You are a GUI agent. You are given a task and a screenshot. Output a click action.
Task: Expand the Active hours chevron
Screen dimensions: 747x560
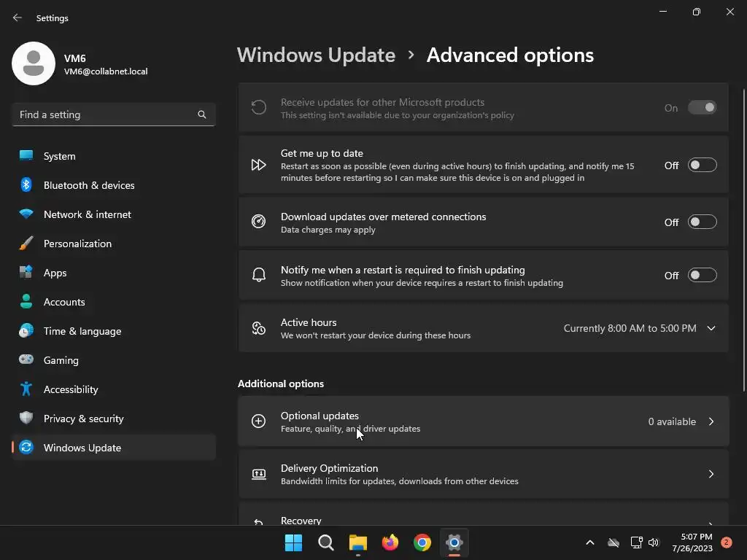[x=711, y=328]
